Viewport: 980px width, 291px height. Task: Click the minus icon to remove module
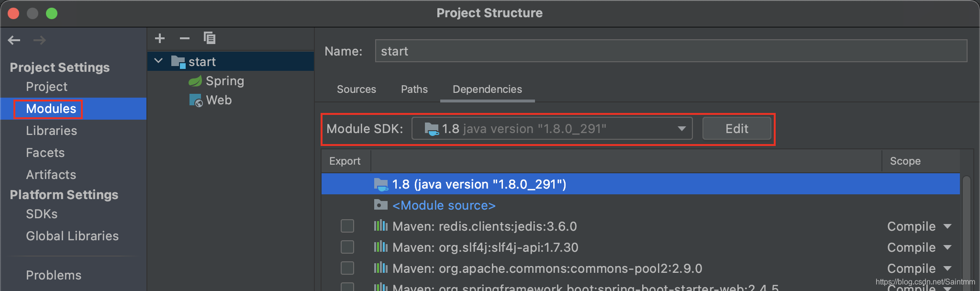(x=185, y=38)
